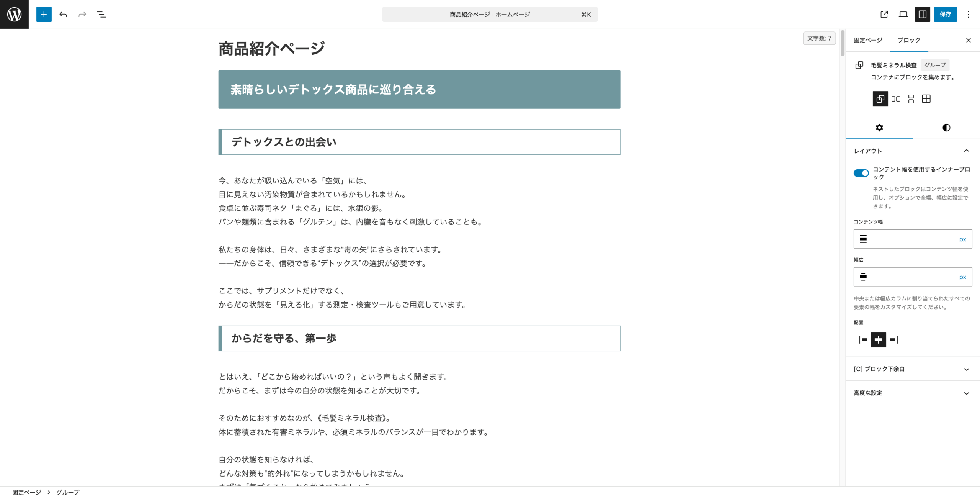This screenshot has width=980, height=498.
Task: Toggle inner blocks use content width
Action: [x=861, y=173]
